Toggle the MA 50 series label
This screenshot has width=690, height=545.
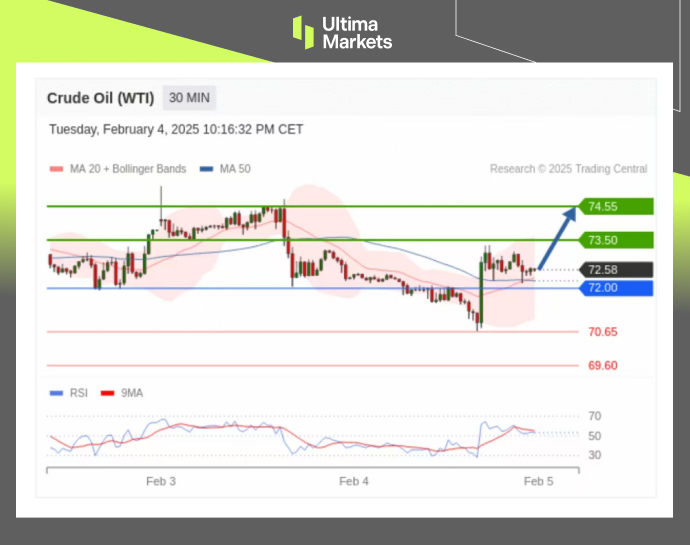235,169
